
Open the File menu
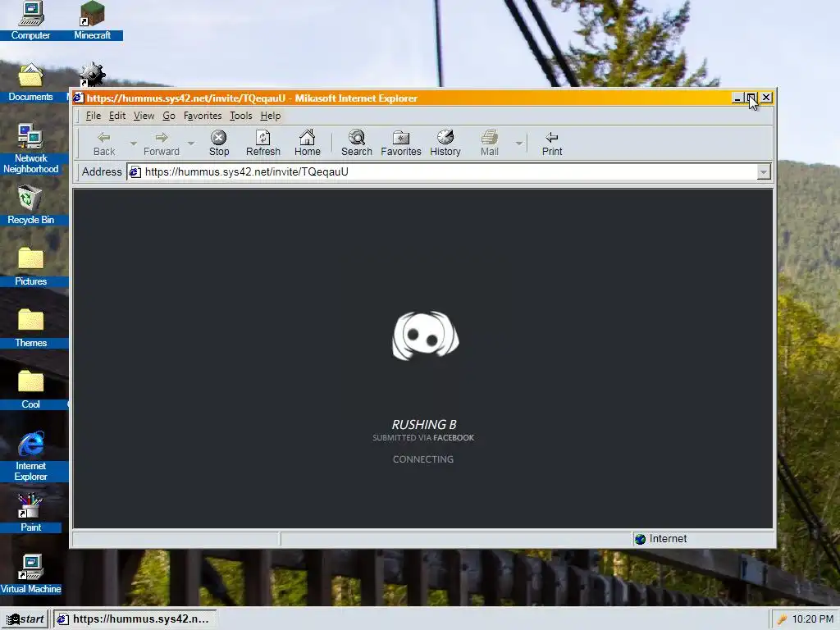click(x=94, y=116)
